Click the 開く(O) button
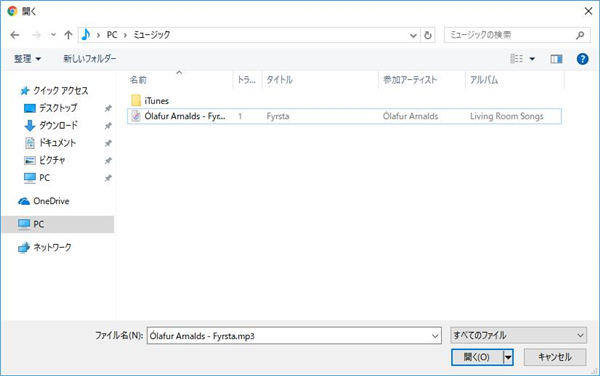This screenshot has width=600, height=376. pos(477,357)
